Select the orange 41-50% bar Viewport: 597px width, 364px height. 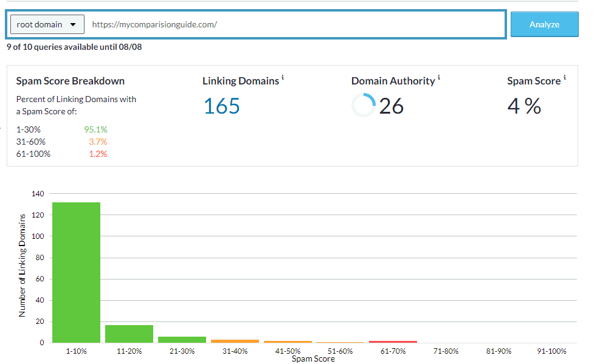coord(288,342)
